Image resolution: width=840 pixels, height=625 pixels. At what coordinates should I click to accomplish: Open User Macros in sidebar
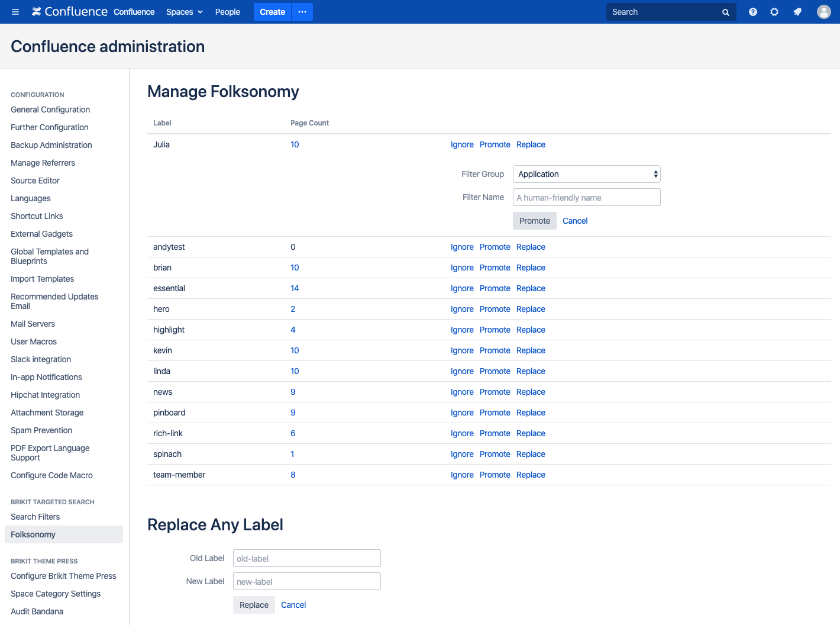pyautogui.click(x=34, y=342)
